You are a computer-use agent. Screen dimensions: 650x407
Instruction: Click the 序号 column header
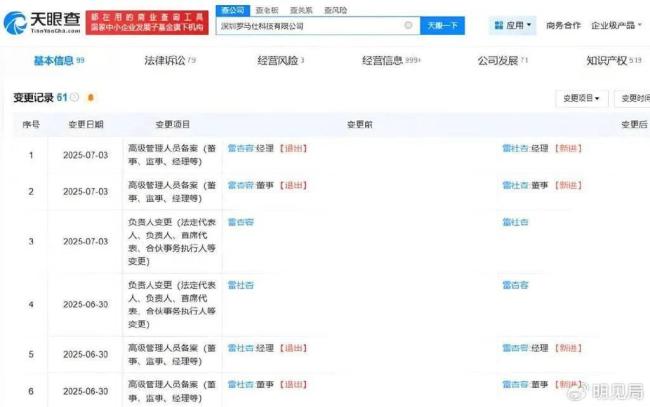[x=31, y=124]
